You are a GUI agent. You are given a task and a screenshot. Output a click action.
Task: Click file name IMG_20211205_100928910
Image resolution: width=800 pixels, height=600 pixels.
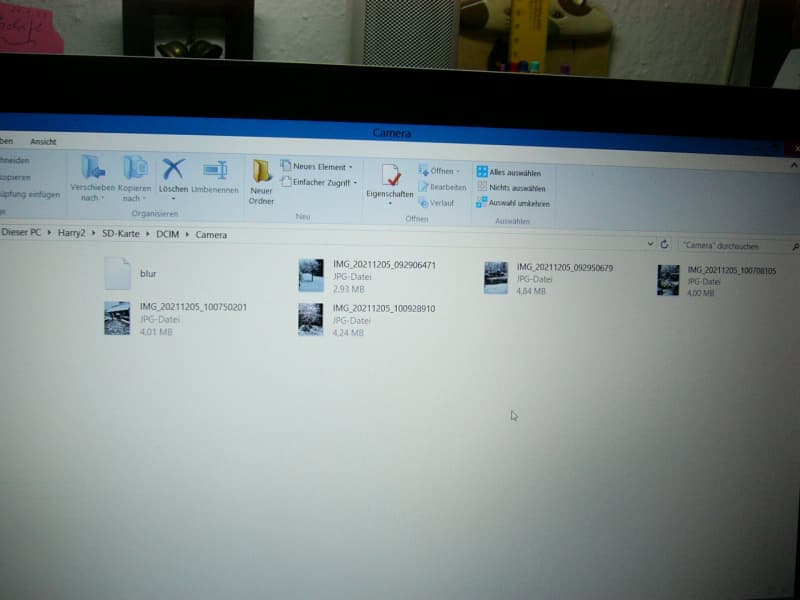[384, 308]
